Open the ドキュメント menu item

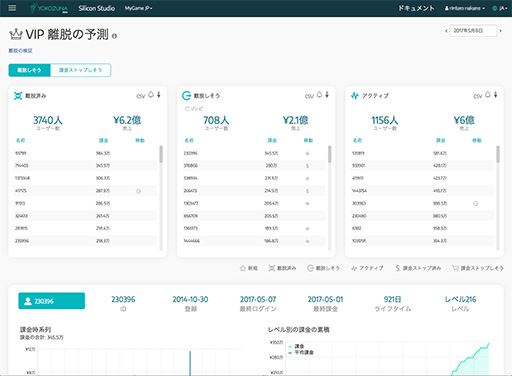(x=416, y=8)
